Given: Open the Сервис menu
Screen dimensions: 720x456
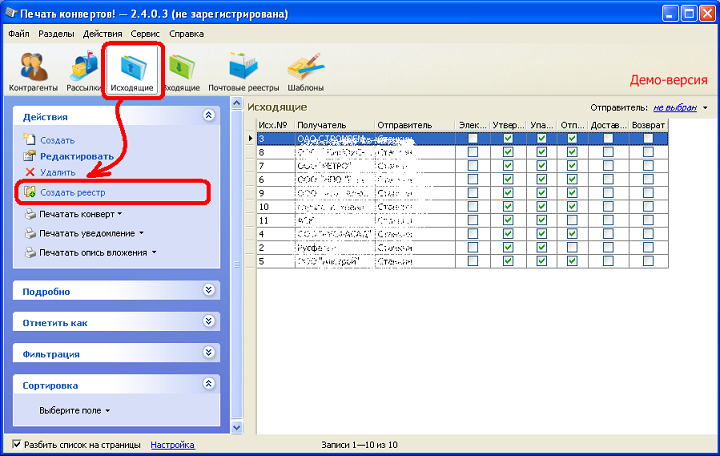Looking at the screenshot, I should 145,33.
